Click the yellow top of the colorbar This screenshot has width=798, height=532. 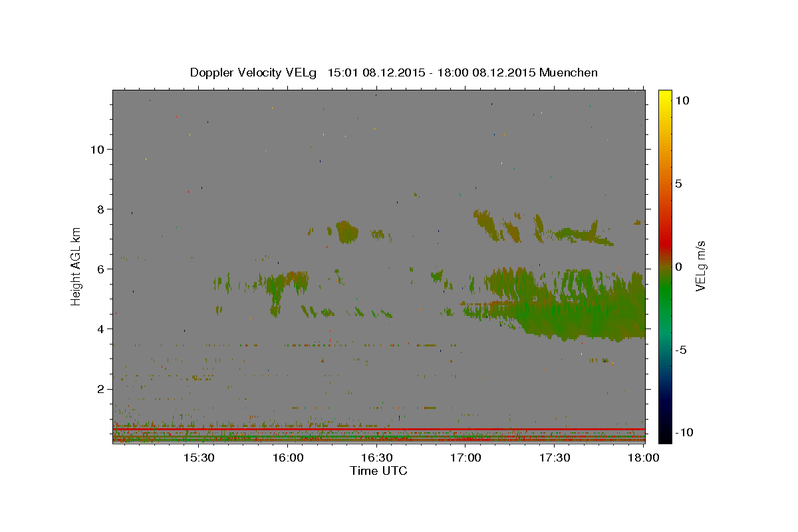click(x=664, y=96)
